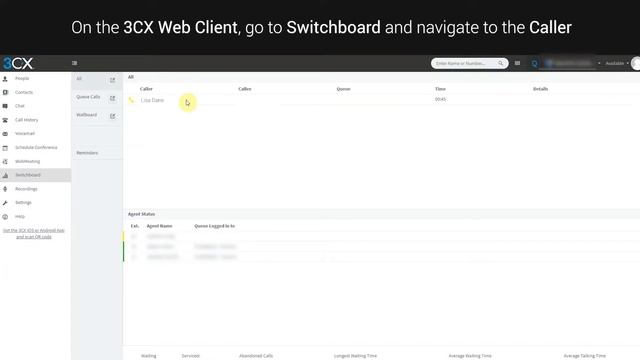
Task: Open the user avatar in the top bar
Action: [x=636, y=63]
